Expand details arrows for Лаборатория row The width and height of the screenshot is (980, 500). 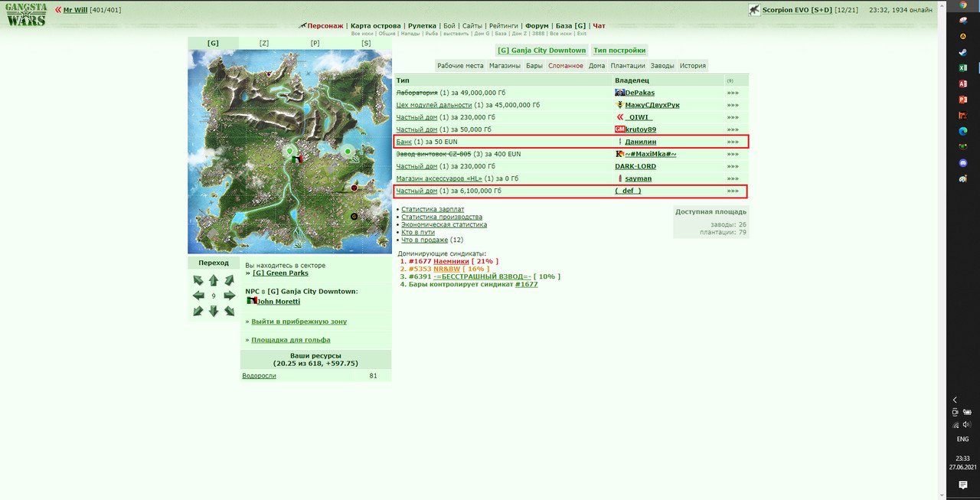733,93
